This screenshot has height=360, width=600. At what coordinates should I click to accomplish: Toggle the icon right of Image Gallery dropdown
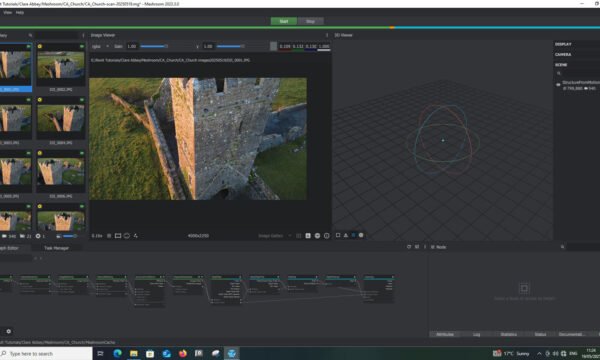[x=299, y=236]
